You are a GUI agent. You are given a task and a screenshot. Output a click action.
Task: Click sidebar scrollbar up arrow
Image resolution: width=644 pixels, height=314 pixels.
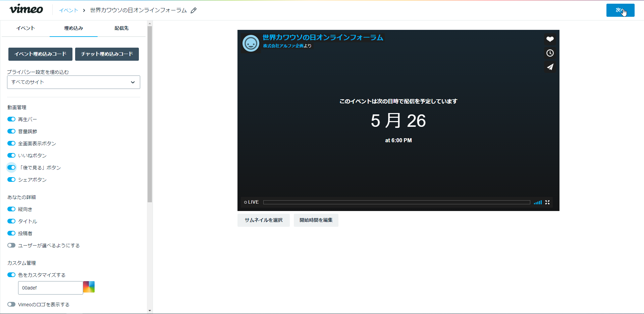(x=150, y=23)
